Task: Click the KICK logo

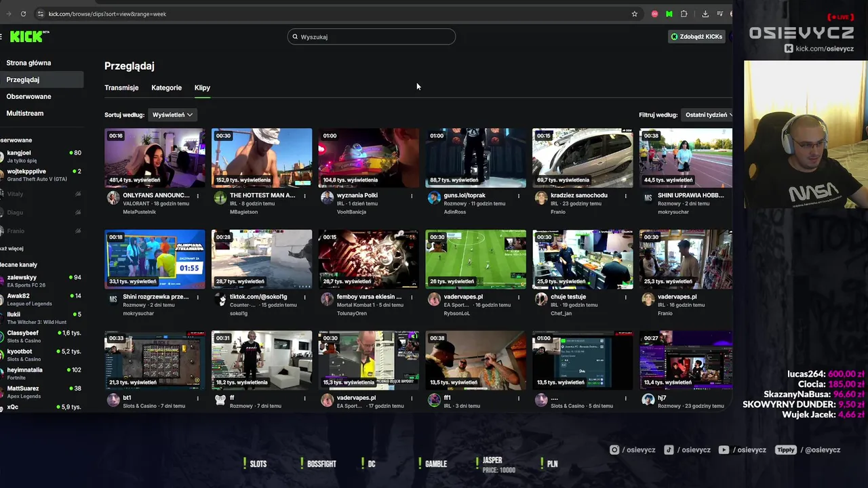Action: coord(29,37)
